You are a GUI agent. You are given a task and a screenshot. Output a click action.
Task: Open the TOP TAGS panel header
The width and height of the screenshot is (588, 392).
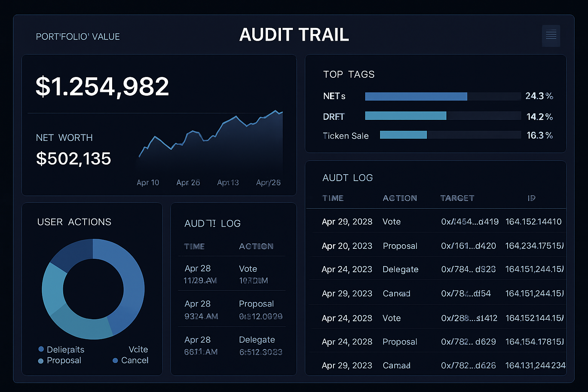[x=349, y=74]
